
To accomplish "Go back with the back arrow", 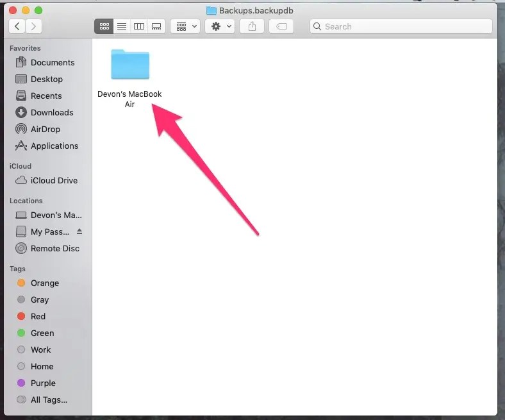I will click(17, 26).
